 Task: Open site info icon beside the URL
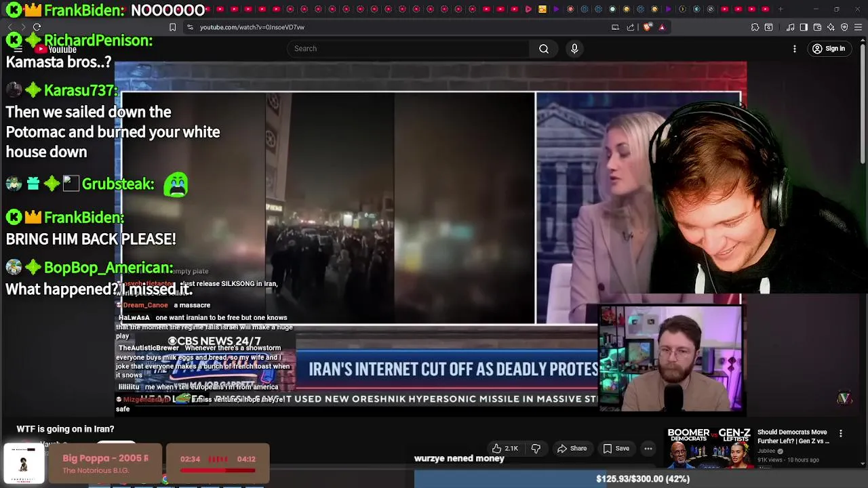(x=190, y=27)
